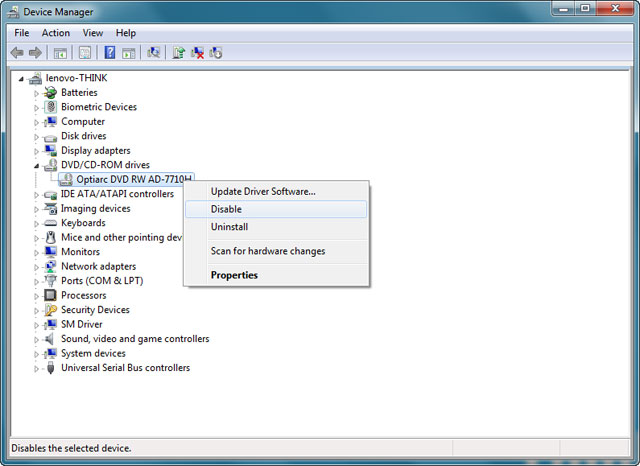
Task: Expand the Display adapters node
Action: tap(36, 151)
